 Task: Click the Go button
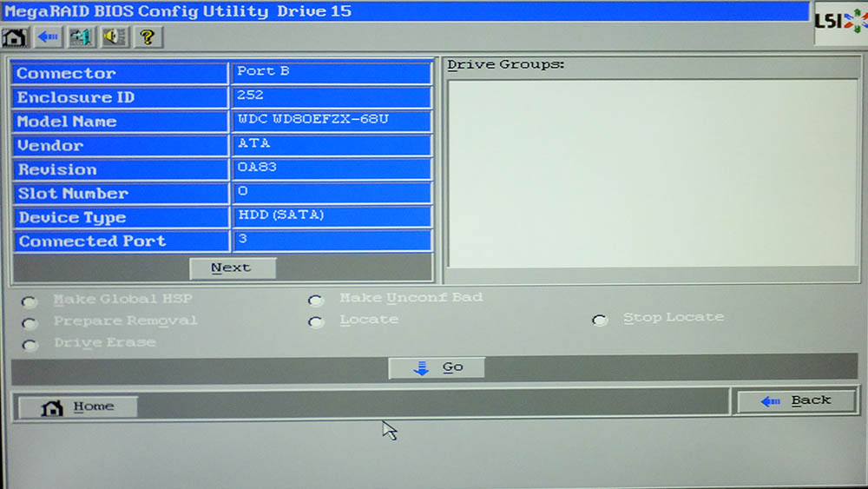pyautogui.click(x=437, y=367)
